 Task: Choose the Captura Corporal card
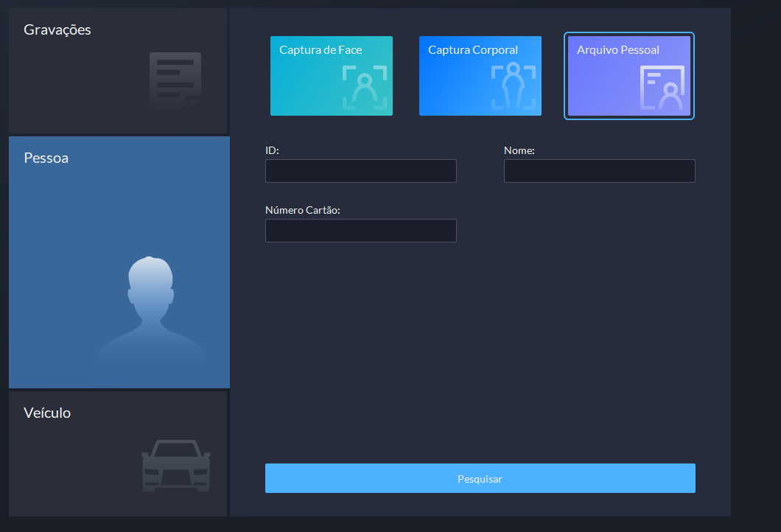480,76
